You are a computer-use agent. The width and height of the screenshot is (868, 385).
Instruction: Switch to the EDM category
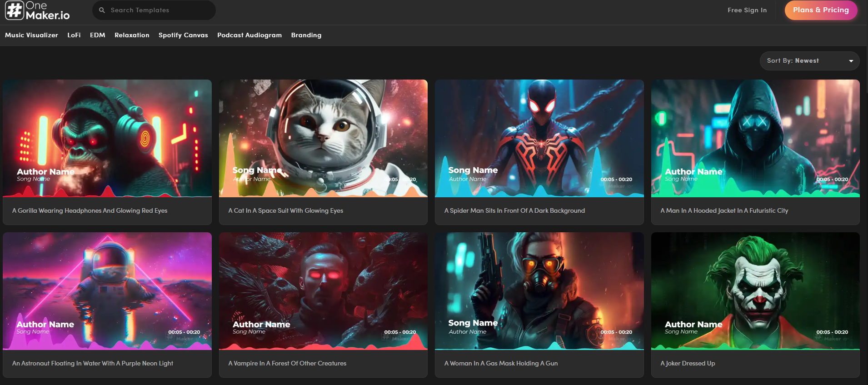[98, 35]
